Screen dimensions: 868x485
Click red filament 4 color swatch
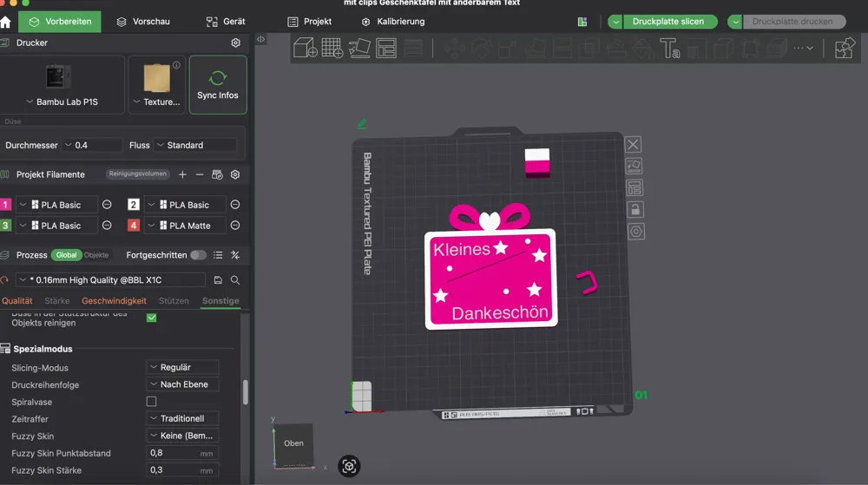(x=134, y=226)
